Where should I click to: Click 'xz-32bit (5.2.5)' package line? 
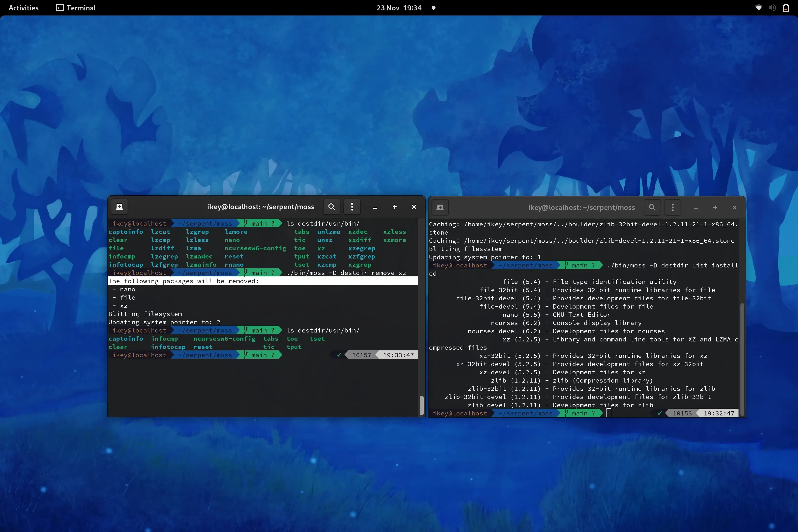pos(593,355)
